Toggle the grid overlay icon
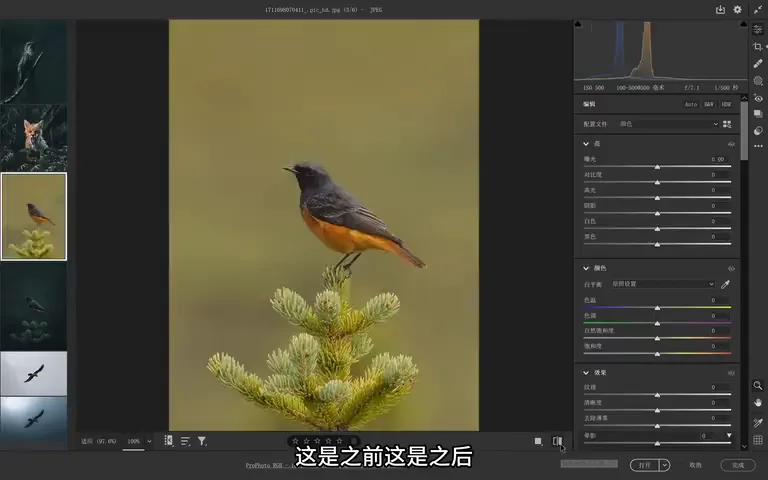Image resolution: width=768 pixels, height=480 pixels. [x=758, y=440]
